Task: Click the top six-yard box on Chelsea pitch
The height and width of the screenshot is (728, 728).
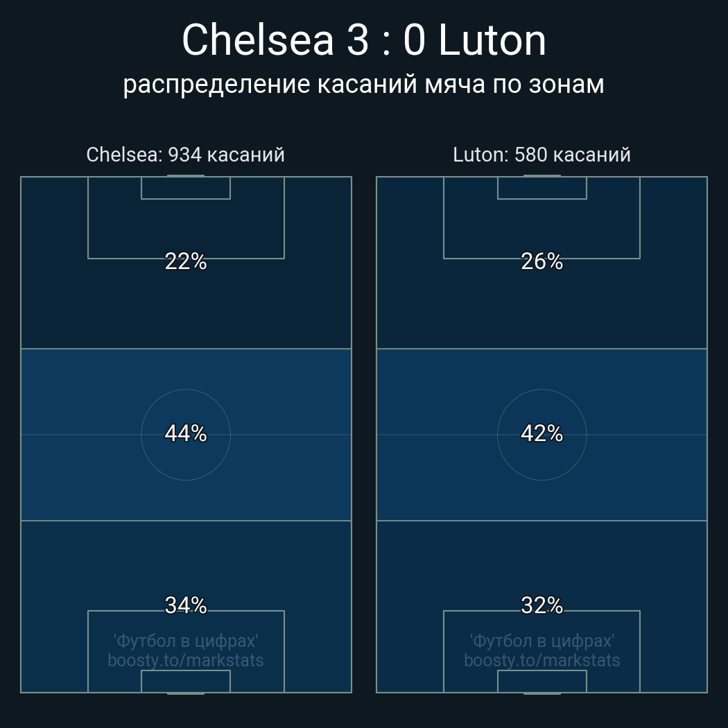Action: (185, 188)
